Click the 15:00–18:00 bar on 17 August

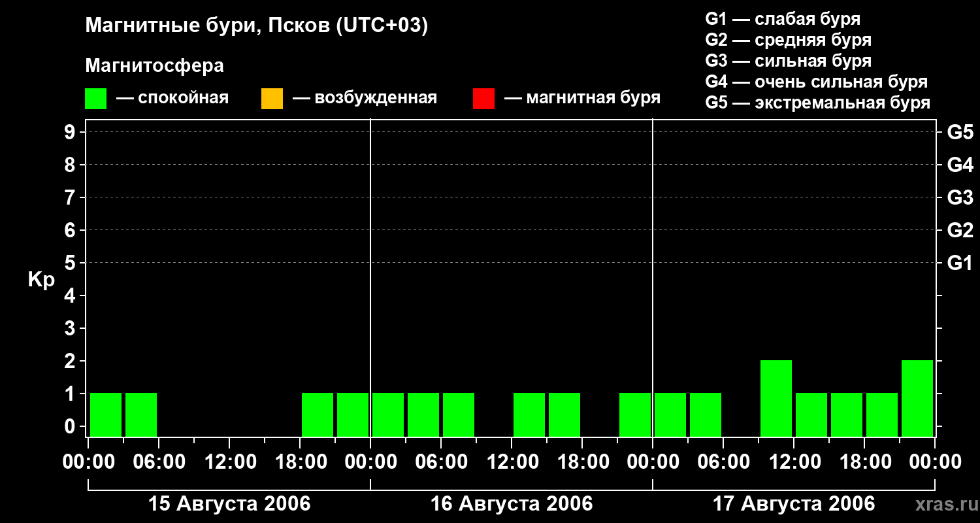847,414
